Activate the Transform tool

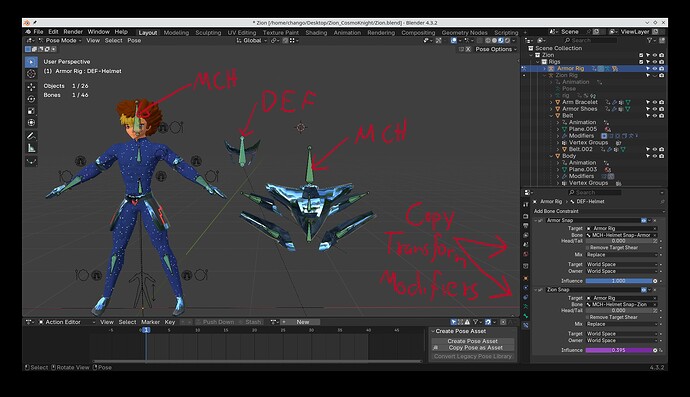31,122
